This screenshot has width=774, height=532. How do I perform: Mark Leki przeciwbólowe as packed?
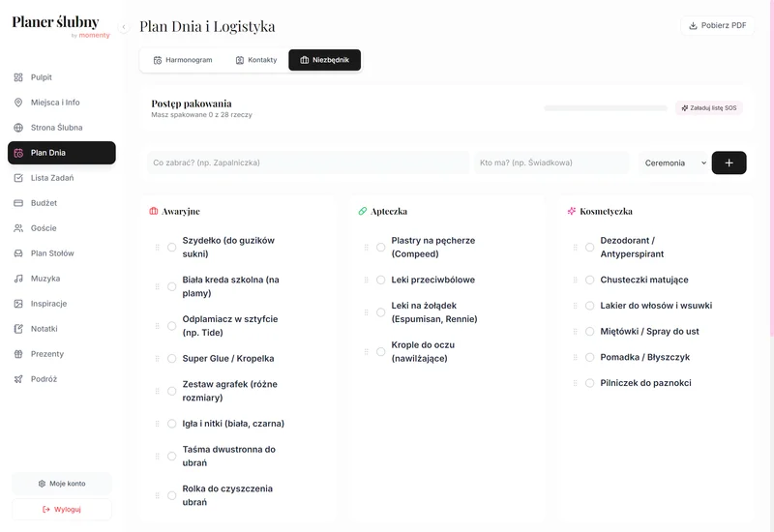(381, 281)
